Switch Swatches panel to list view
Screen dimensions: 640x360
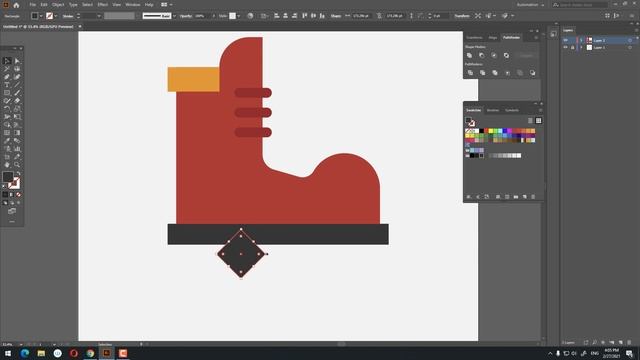click(x=530, y=120)
